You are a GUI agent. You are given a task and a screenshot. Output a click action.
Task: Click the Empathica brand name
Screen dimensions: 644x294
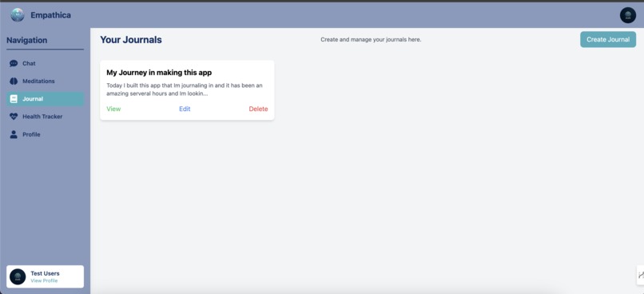[x=50, y=15]
